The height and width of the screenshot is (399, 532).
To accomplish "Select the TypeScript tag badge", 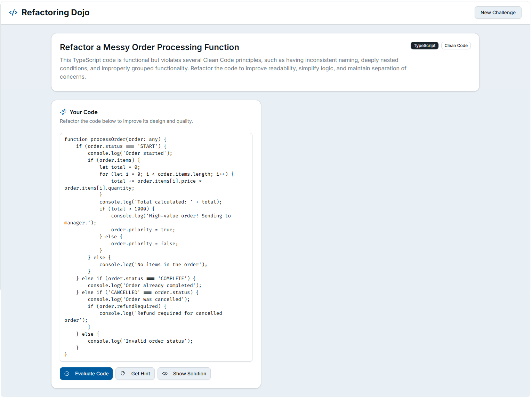I will [425, 46].
